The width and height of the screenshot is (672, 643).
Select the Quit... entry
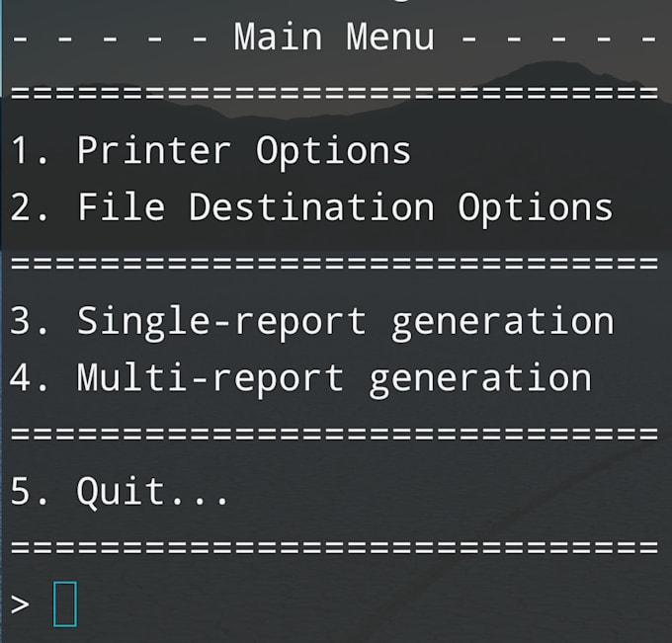click(x=119, y=493)
